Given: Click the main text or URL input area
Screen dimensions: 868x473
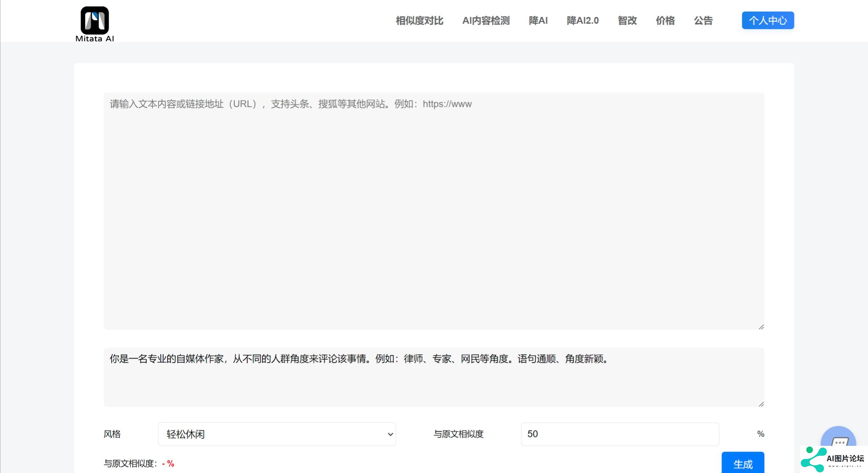Looking at the screenshot, I should coord(434,211).
